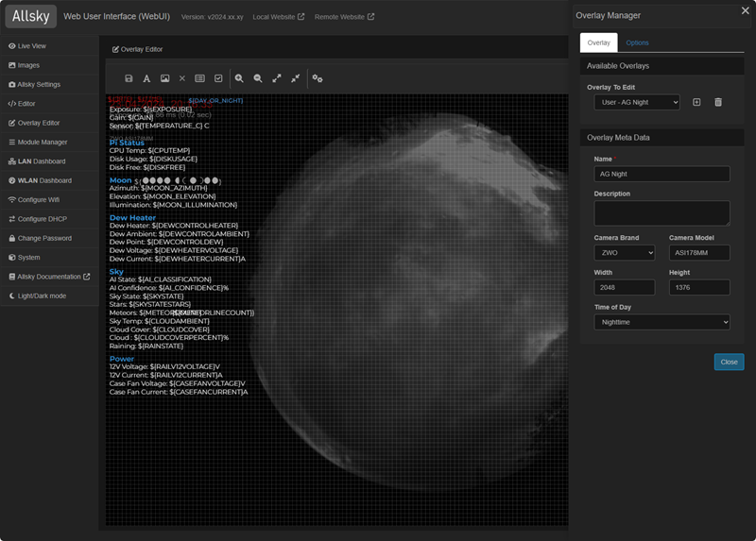Viewport: 756px width, 541px height.
Task: Select the Pi Status heading on overlay
Action: coord(127,144)
